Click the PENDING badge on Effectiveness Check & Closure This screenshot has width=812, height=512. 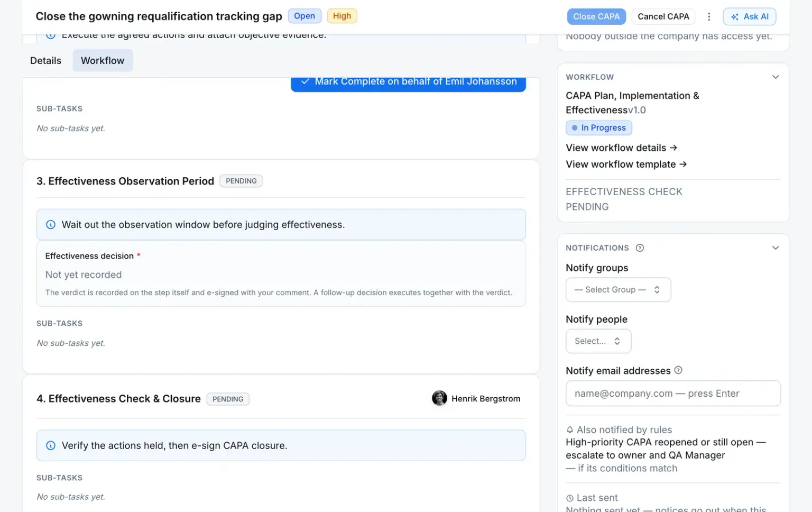[x=228, y=399]
